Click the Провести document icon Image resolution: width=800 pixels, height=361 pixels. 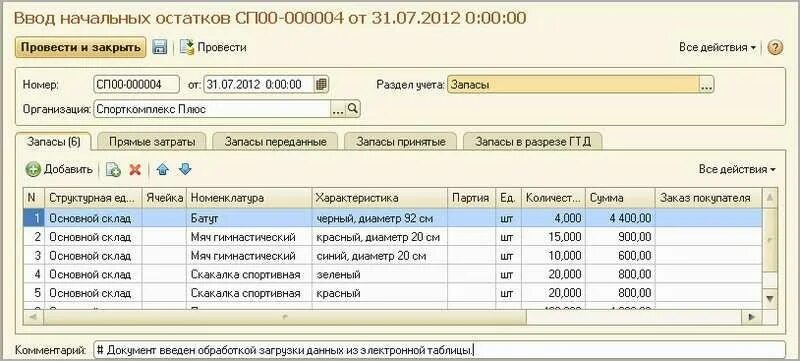pos(187,47)
